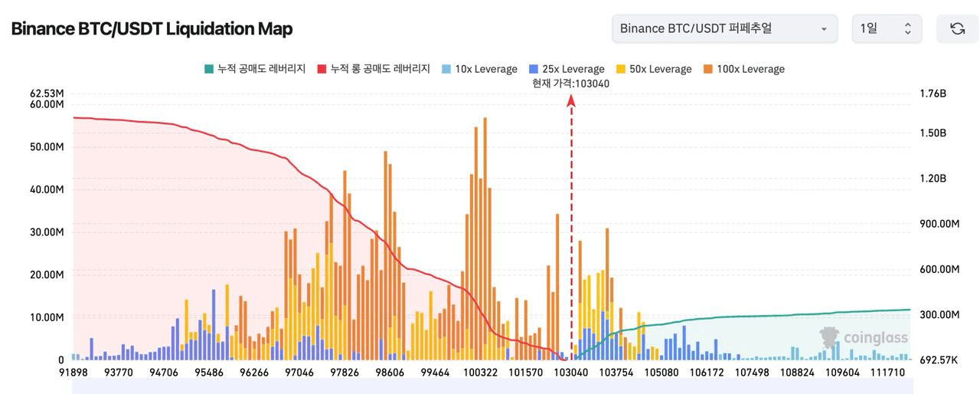
Task: Toggle the 100x Leverage legend series
Action: pos(743,69)
